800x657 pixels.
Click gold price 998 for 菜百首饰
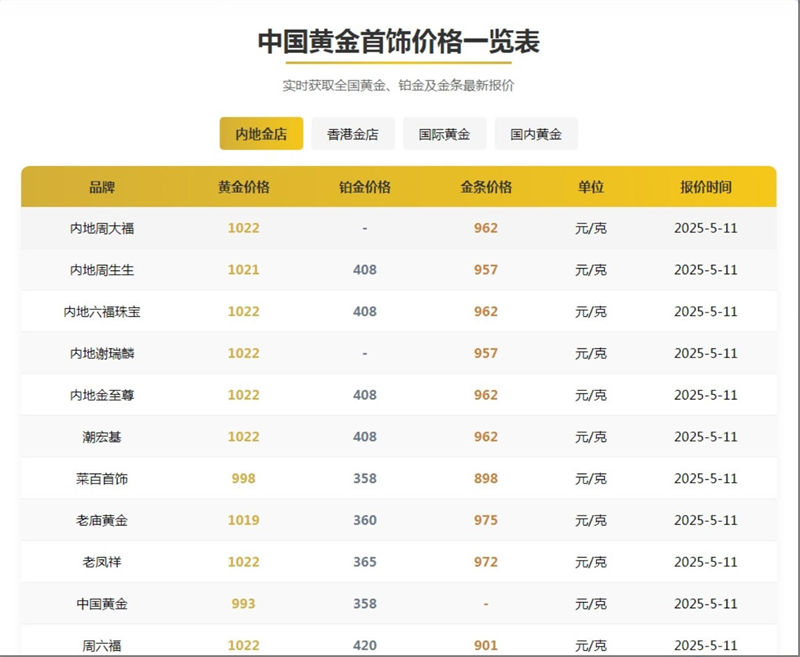243,478
